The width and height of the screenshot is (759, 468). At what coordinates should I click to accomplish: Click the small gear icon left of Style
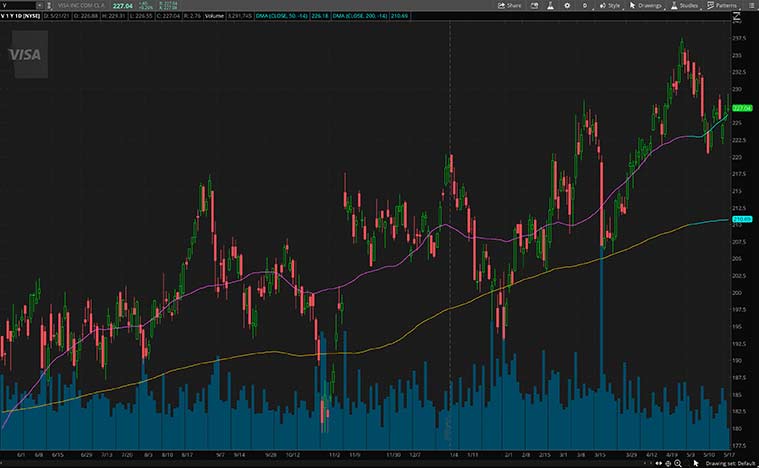(585, 5)
